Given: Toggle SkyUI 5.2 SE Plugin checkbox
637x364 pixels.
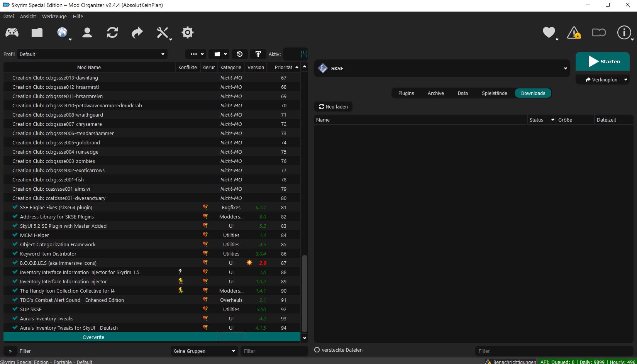Looking at the screenshot, I should click(15, 226).
